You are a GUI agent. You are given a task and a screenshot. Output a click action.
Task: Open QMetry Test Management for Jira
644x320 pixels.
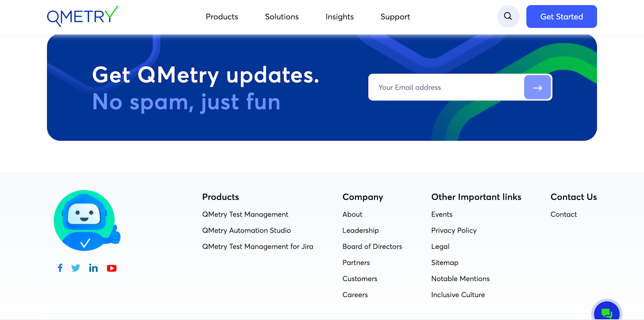tap(258, 246)
